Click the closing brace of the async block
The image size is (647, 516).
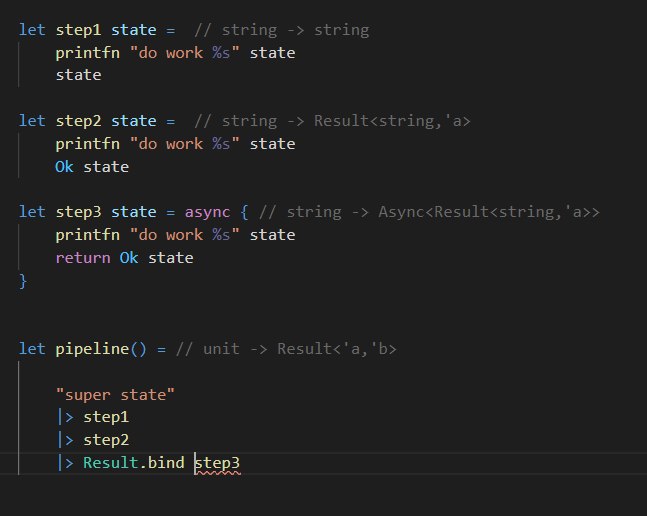pos(23,281)
